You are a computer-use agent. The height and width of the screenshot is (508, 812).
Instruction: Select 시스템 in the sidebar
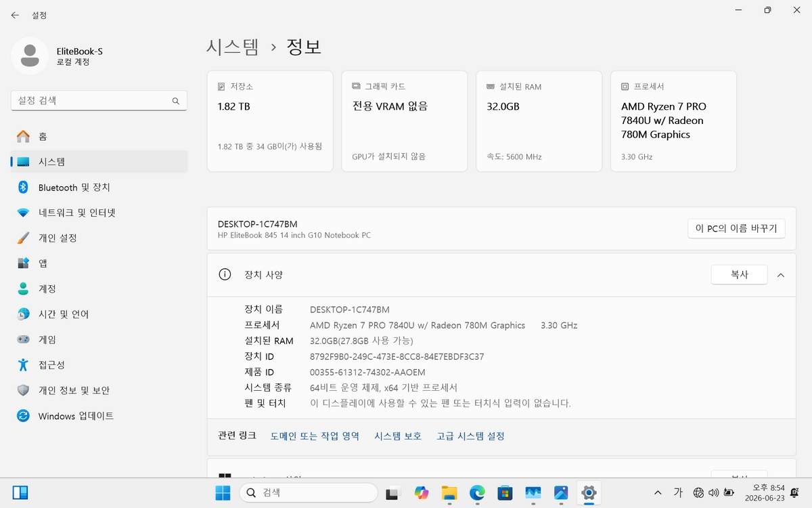(99, 162)
